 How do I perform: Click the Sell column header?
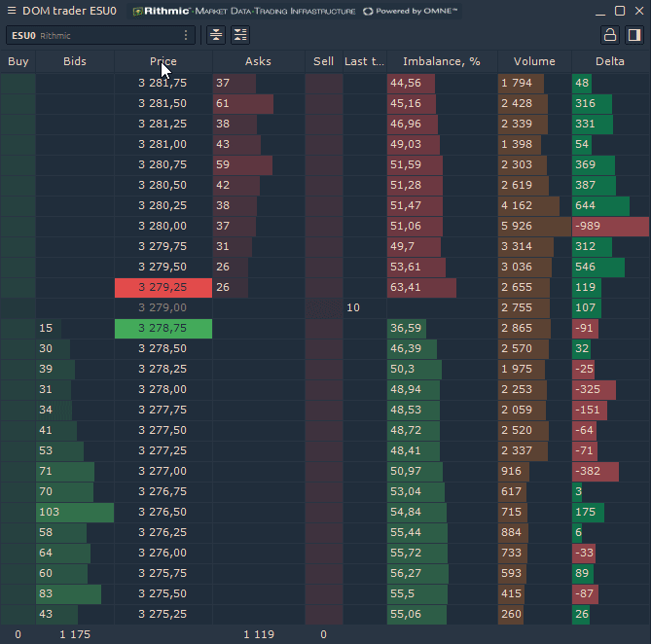pyautogui.click(x=324, y=61)
